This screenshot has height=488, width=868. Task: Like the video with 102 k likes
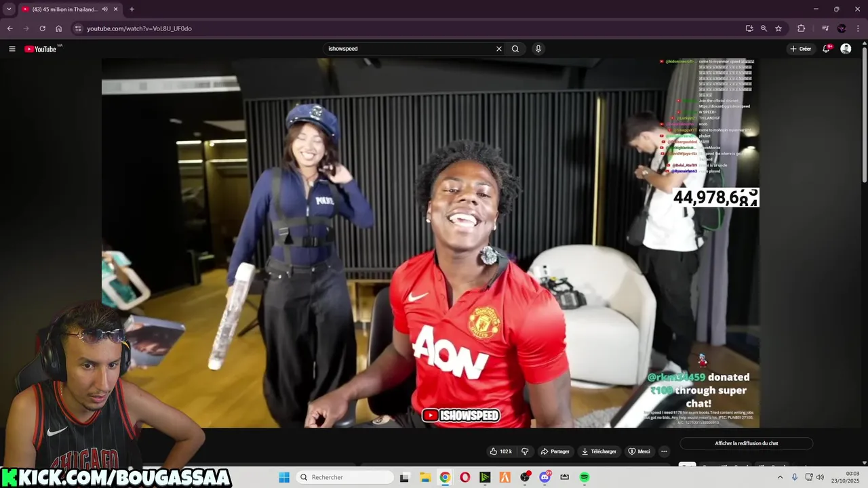tap(501, 451)
